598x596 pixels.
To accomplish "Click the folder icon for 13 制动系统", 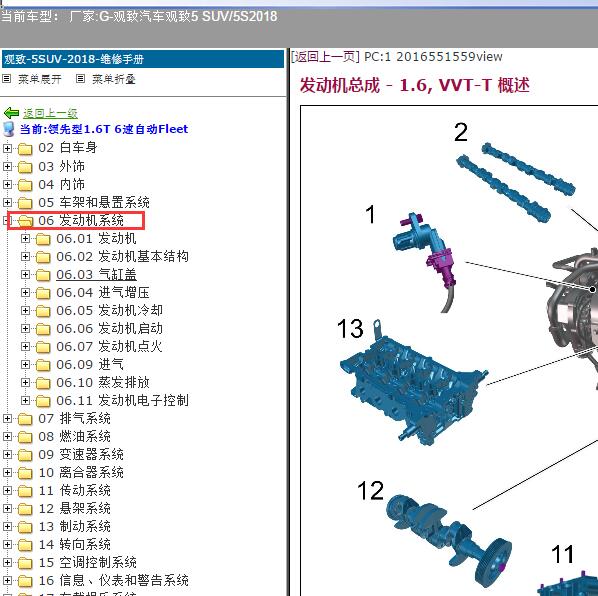I will click(25, 527).
